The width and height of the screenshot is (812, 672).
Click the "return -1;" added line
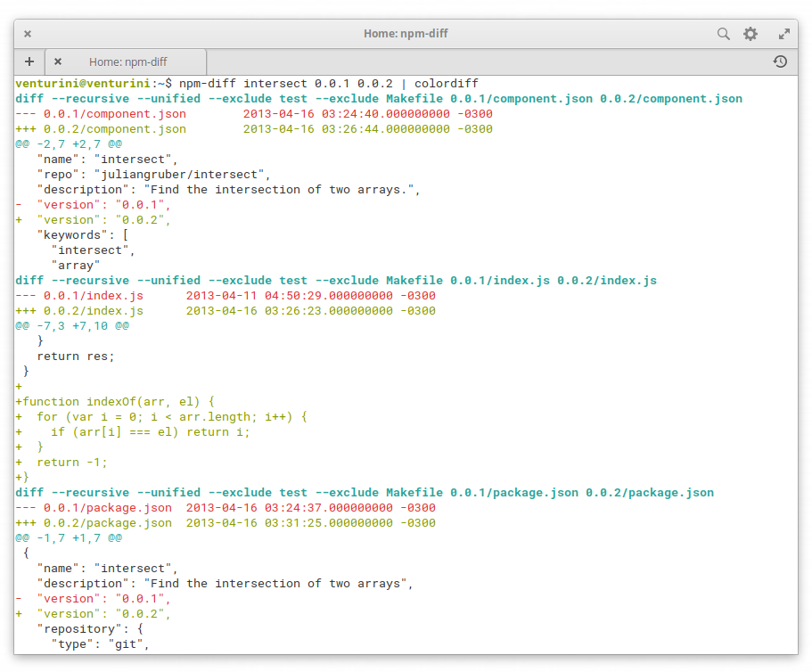[x=62, y=463]
